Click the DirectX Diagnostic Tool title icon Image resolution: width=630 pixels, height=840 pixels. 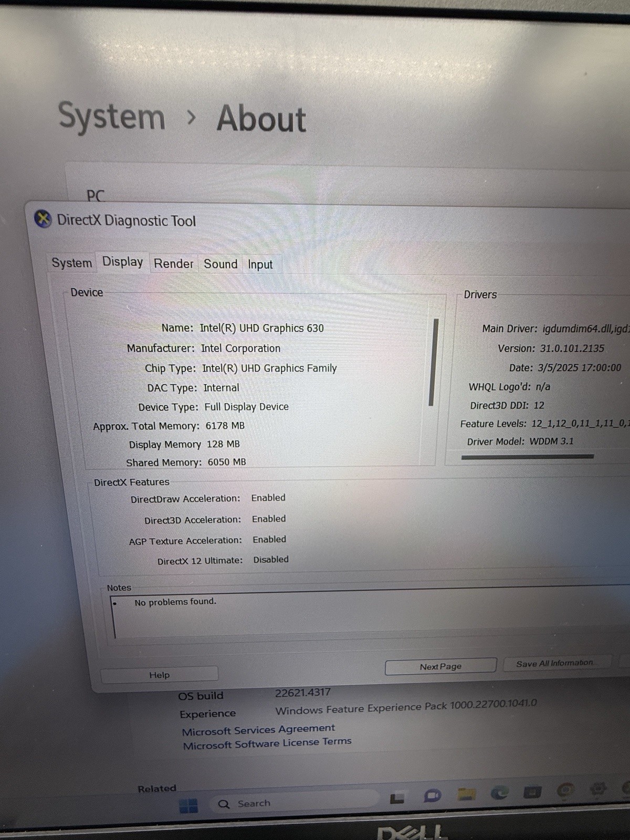click(x=43, y=218)
